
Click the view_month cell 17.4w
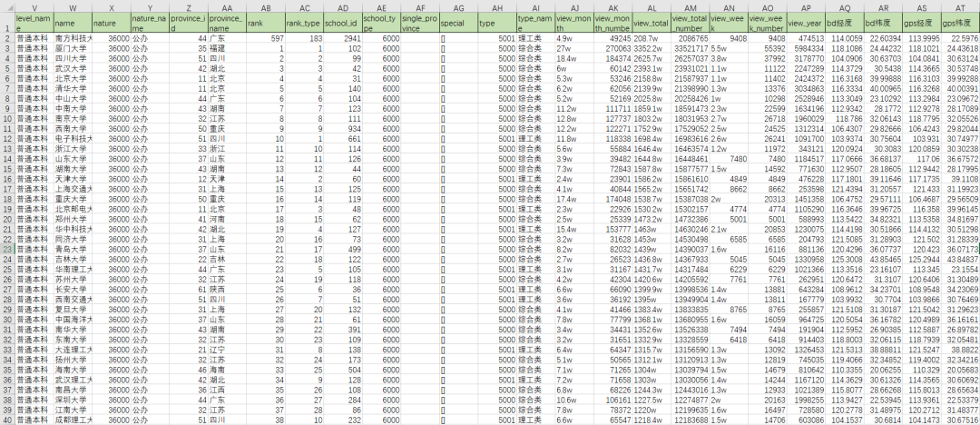point(573,199)
